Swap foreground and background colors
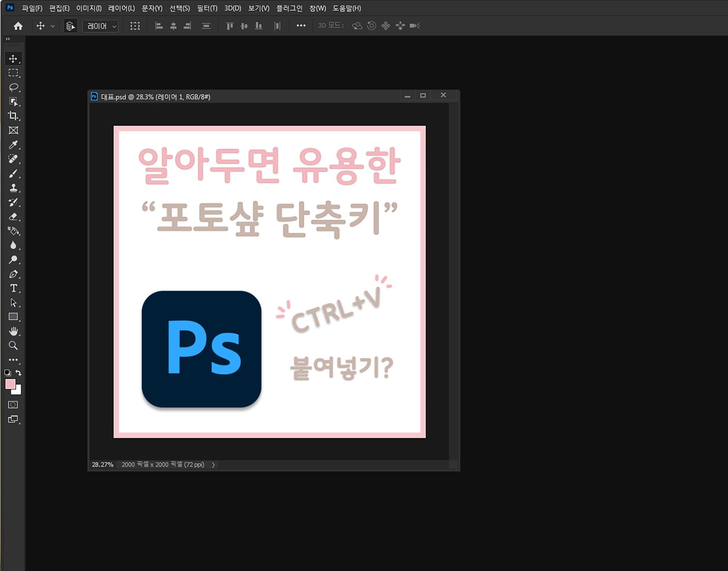 (18, 373)
